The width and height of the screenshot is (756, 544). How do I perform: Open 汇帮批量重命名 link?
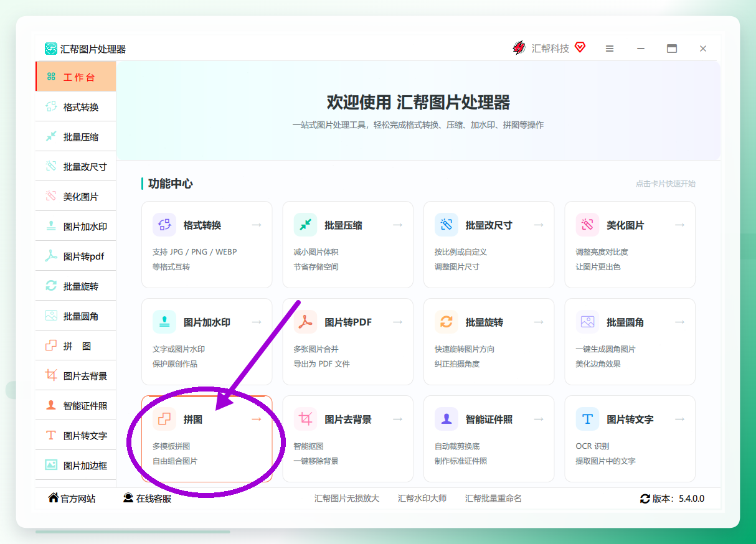493,499
